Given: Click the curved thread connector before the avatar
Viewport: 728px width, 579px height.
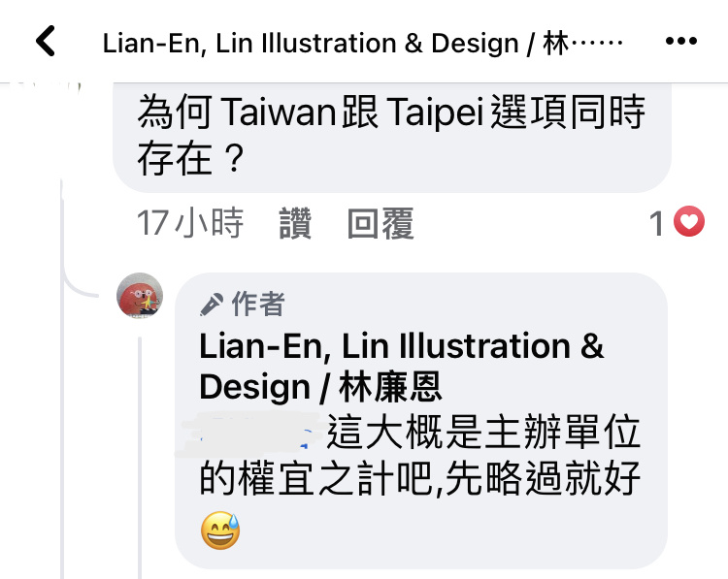Looking at the screenshot, I should (x=79, y=283).
